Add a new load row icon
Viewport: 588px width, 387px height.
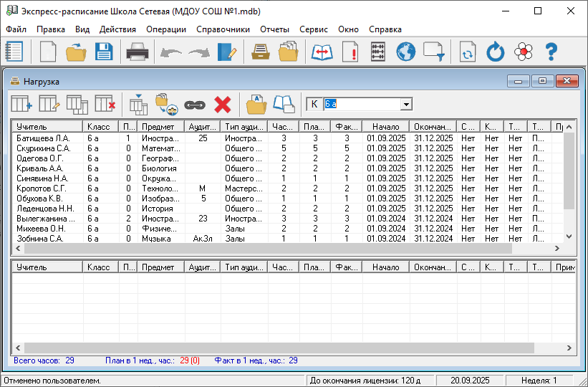[21, 104]
